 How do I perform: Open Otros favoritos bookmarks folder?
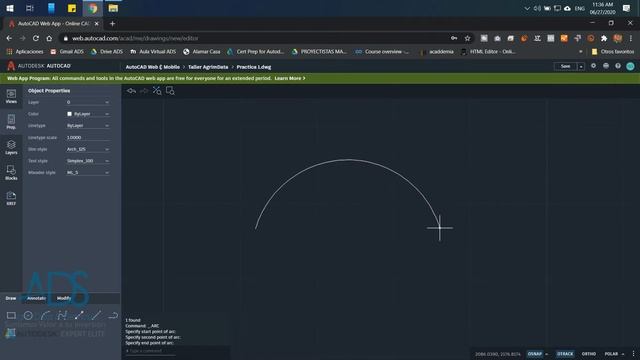pyautogui.click(x=613, y=52)
